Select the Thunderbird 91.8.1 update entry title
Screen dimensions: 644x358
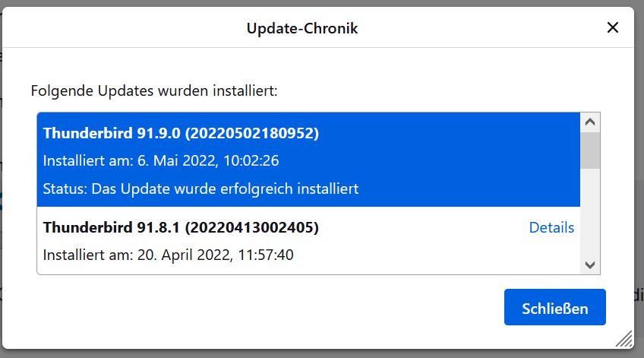(181, 227)
